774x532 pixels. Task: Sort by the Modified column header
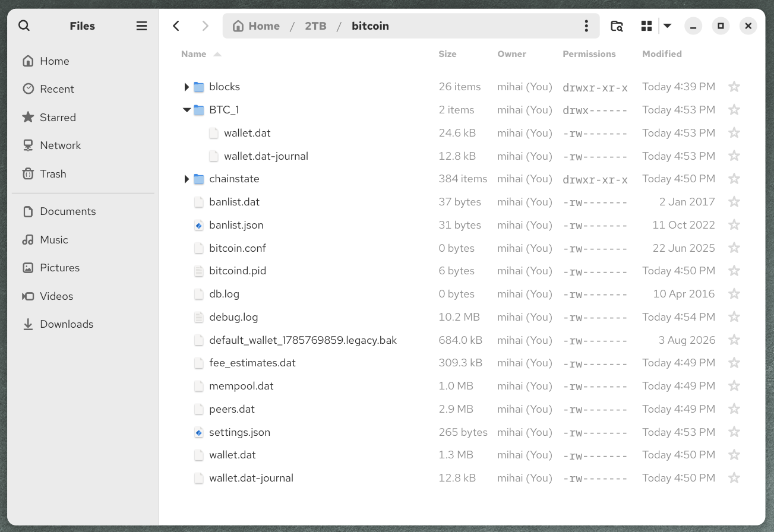point(662,54)
